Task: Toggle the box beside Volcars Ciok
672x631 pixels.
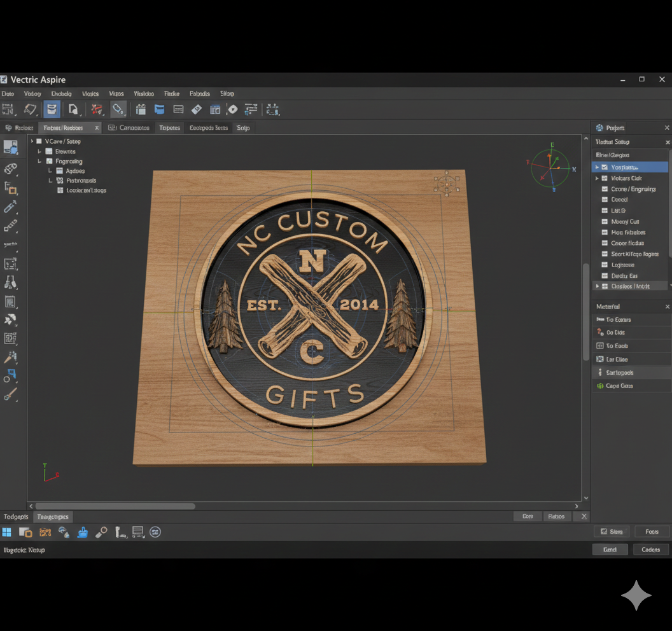Action: [x=605, y=178]
